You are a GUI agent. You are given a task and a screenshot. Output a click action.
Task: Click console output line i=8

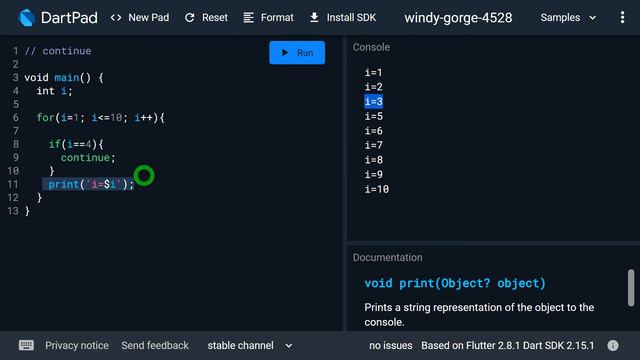coord(373,160)
